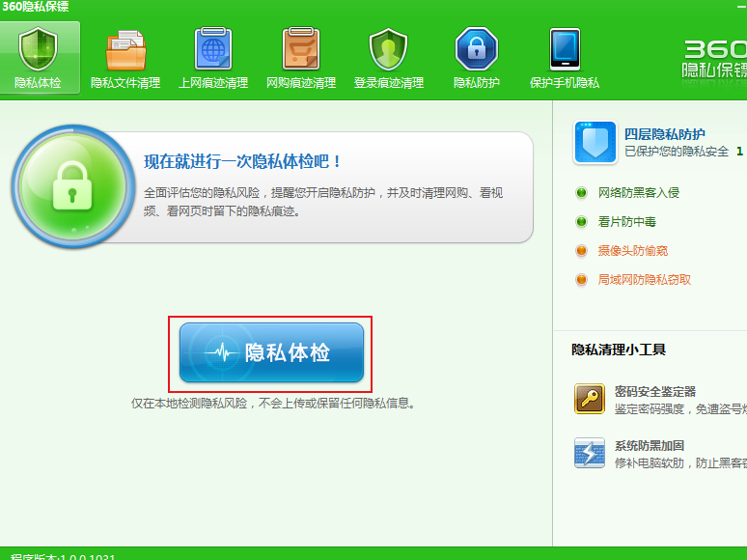The image size is (747, 560).
Task: Open the 登录痕迹清理 user shield icon
Action: 388,49
